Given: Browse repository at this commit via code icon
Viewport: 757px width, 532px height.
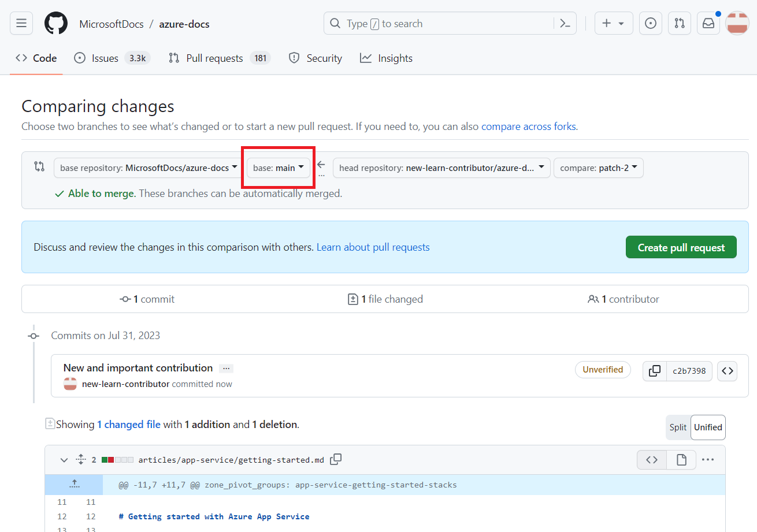Looking at the screenshot, I should [727, 371].
